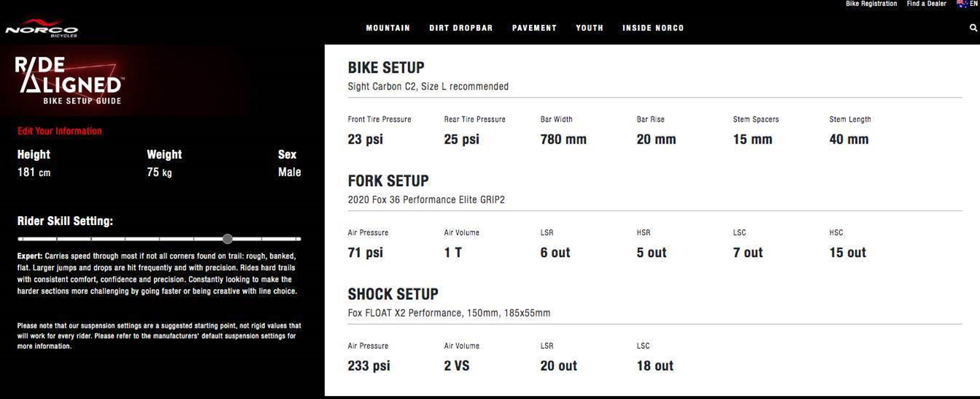980x399 pixels.
Task: Click the Weight value 75 kg
Action: tap(159, 173)
